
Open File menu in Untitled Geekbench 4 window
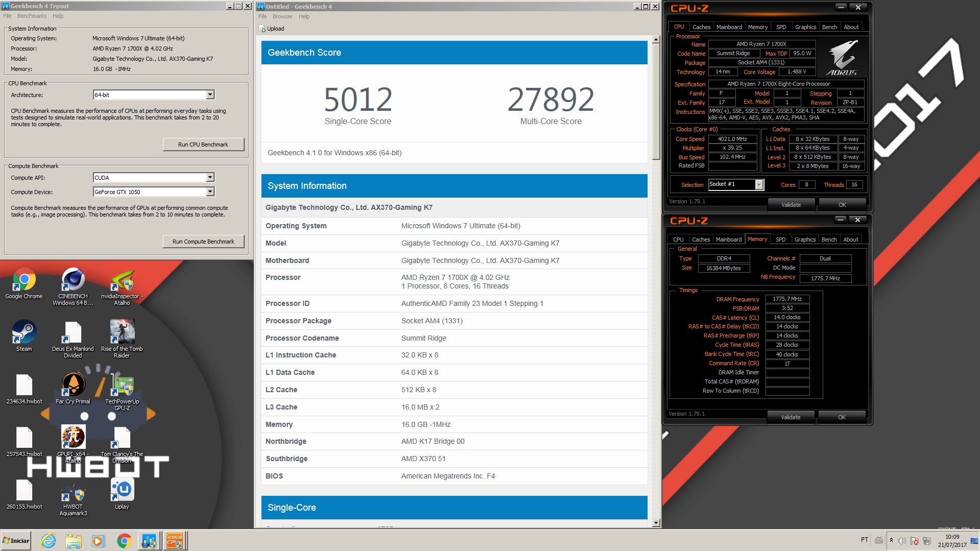pyautogui.click(x=262, y=16)
